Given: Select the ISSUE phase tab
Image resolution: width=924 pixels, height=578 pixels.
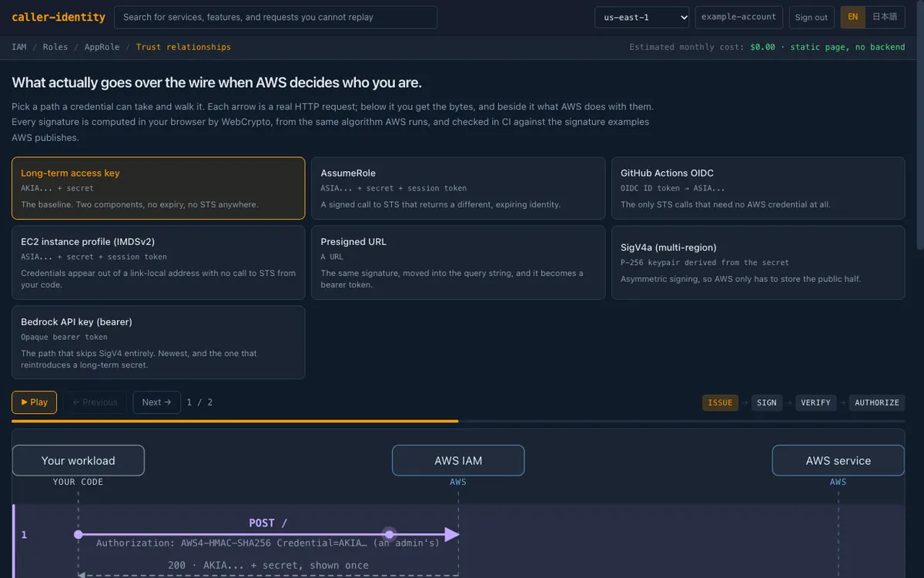Looking at the screenshot, I should pyautogui.click(x=720, y=402).
